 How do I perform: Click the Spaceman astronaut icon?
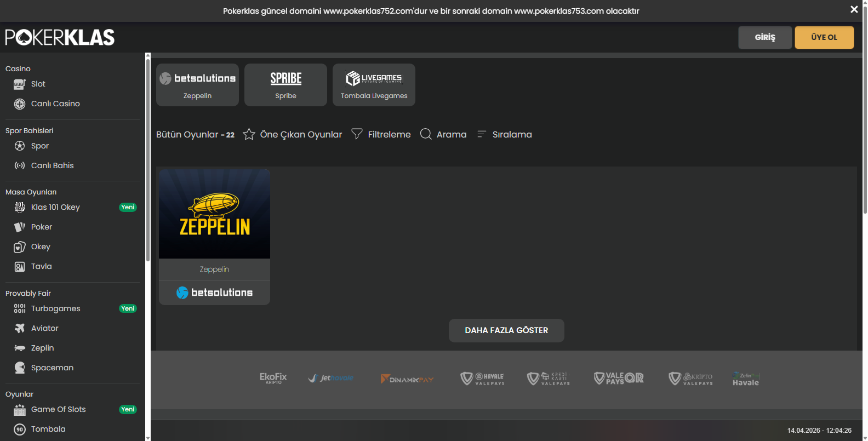point(20,368)
